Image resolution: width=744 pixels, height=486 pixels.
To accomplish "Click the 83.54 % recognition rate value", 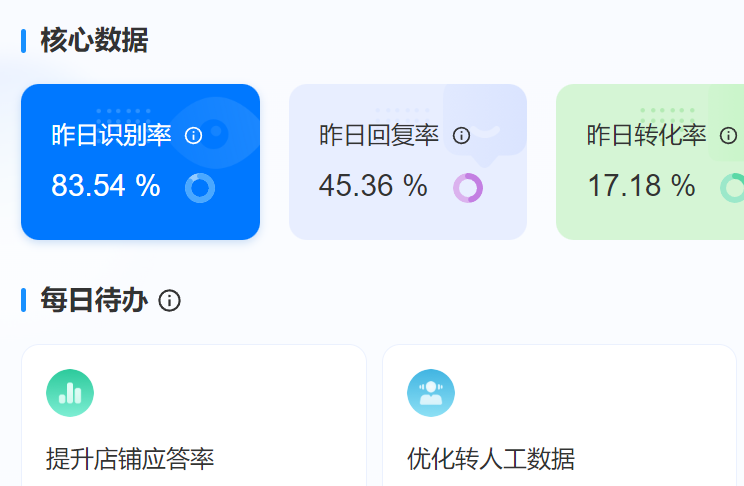I will point(106,186).
